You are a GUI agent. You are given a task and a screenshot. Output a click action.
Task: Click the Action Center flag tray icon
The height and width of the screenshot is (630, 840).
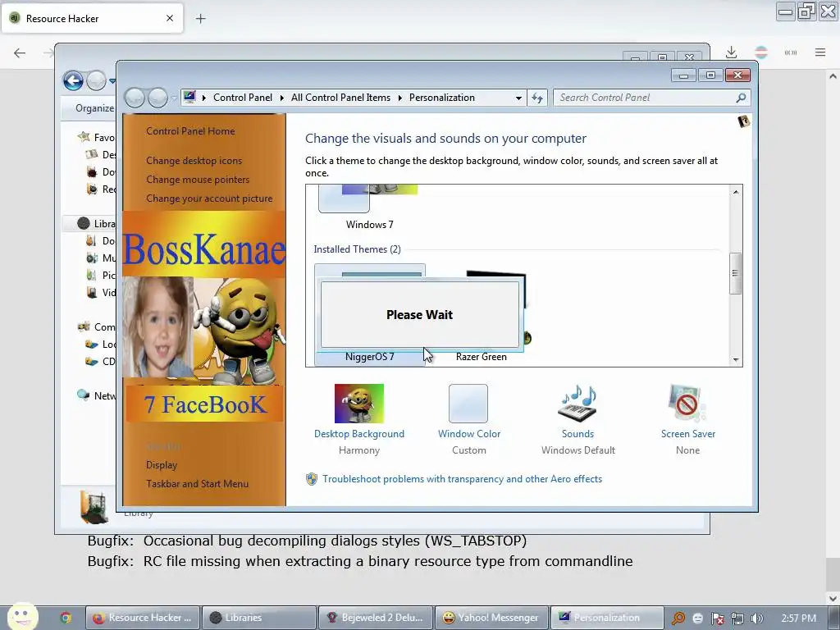point(717,619)
